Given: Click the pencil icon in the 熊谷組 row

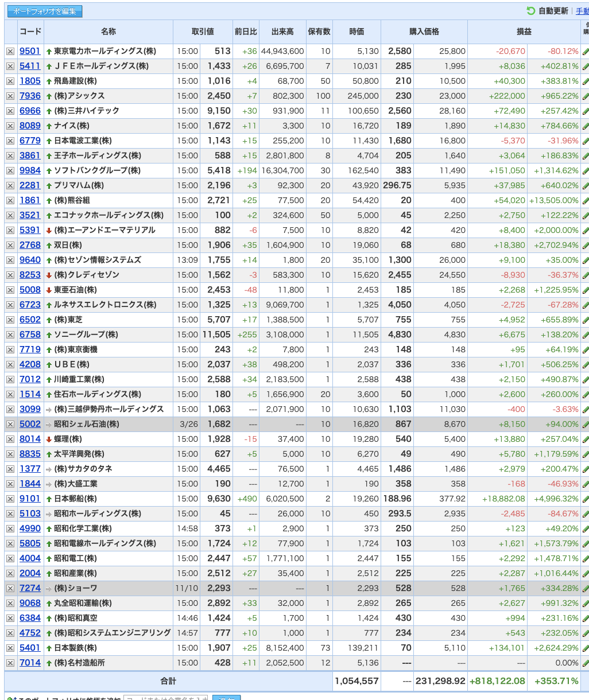Looking at the screenshot, I should (585, 200).
